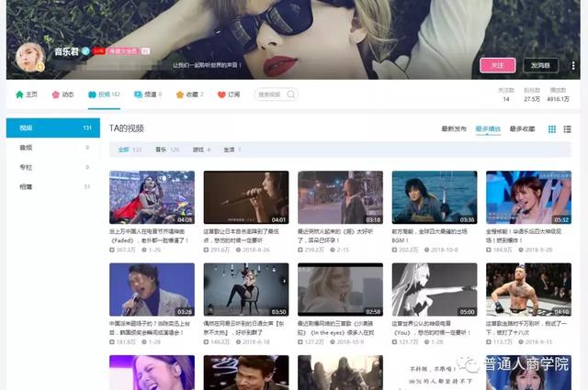Select 音频 in the left sidebar
Screen dimensions: 588x390
[26, 148]
